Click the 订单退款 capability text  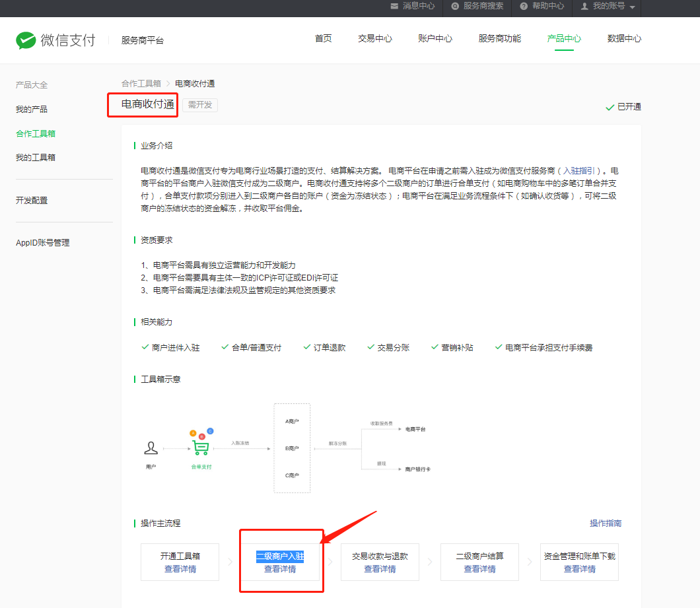330,348
